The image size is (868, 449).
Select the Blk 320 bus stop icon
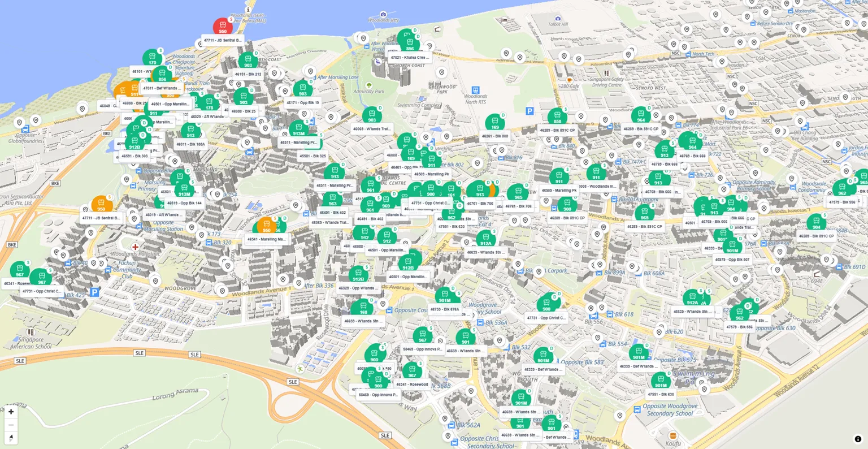[x=209, y=243]
